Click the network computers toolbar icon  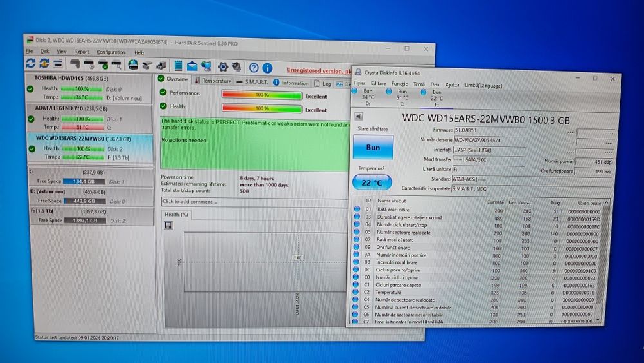[x=206, y=66]
